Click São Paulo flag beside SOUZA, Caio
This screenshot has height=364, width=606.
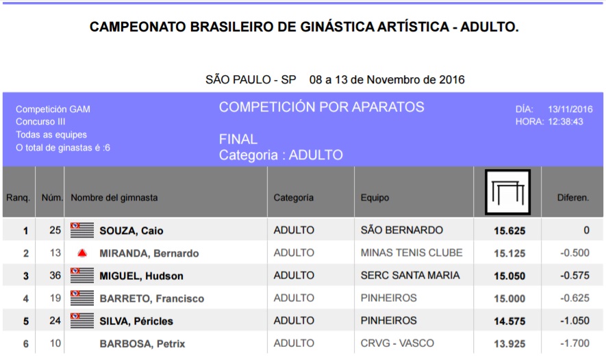tap(82, 230)
